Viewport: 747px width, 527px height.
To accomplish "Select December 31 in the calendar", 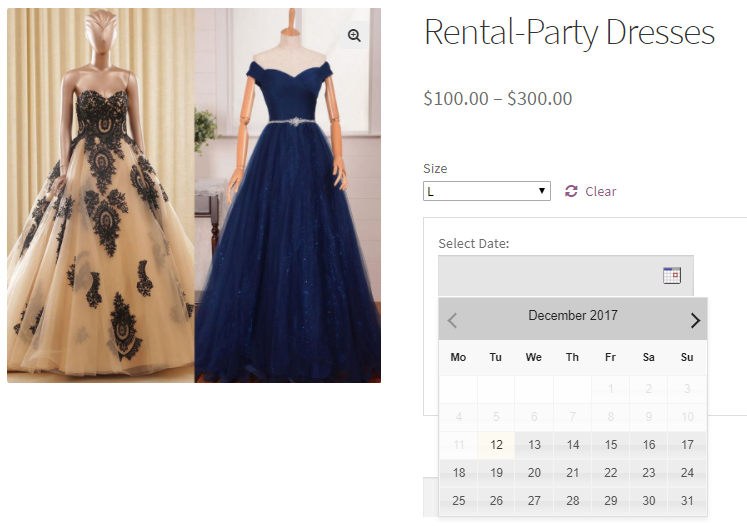I will [x=687, y=501].
